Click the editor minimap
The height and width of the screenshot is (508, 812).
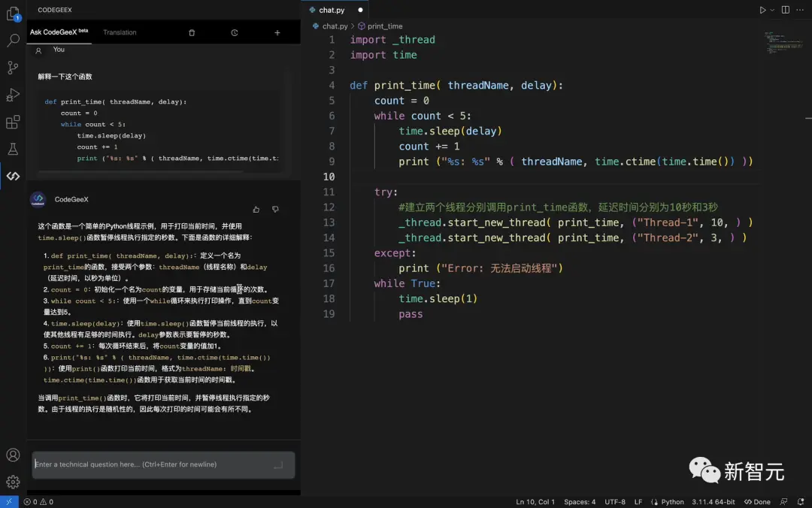click(783, 43)
